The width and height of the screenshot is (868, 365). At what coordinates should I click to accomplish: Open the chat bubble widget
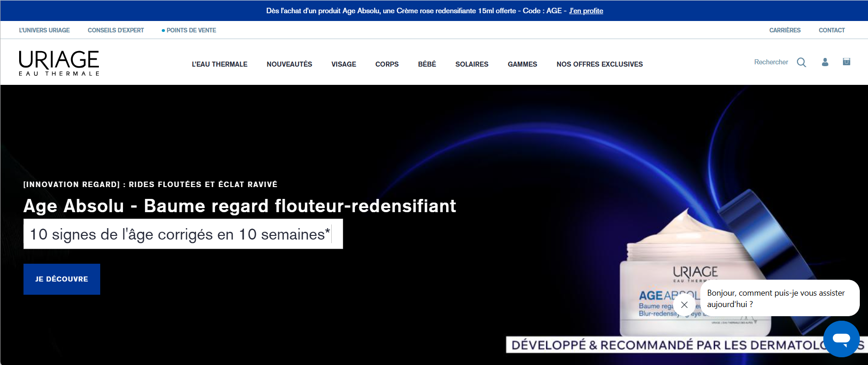[841, 339]
